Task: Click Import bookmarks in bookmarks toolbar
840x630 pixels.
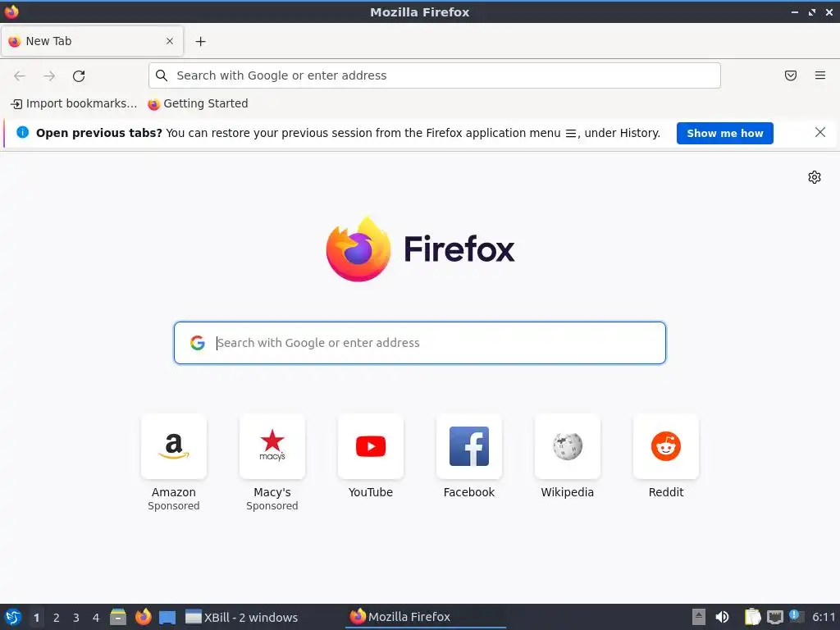Action: coord(74,103)
